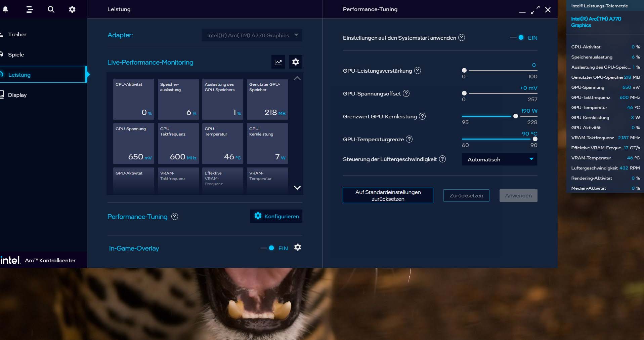Open the notifications bell icon

[x=5, y=9]
